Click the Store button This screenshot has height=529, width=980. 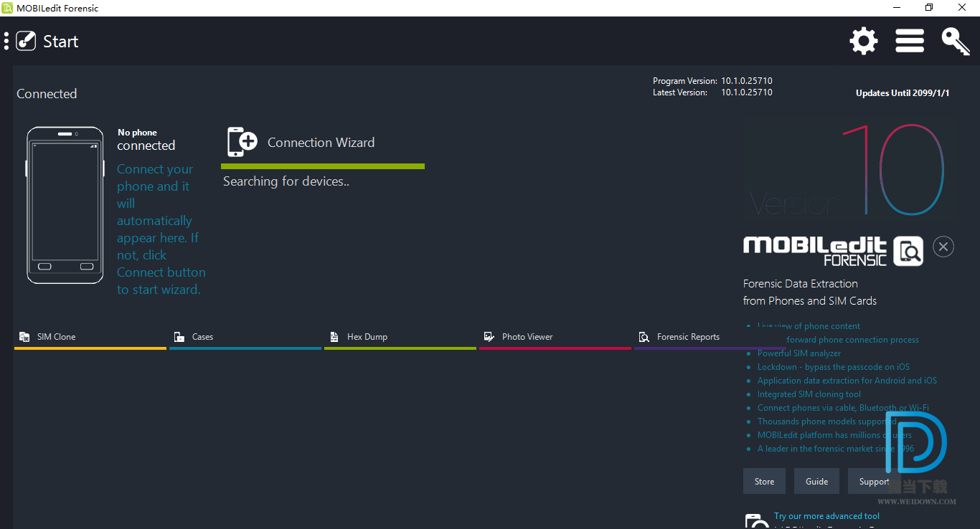(x=764, y=482)
